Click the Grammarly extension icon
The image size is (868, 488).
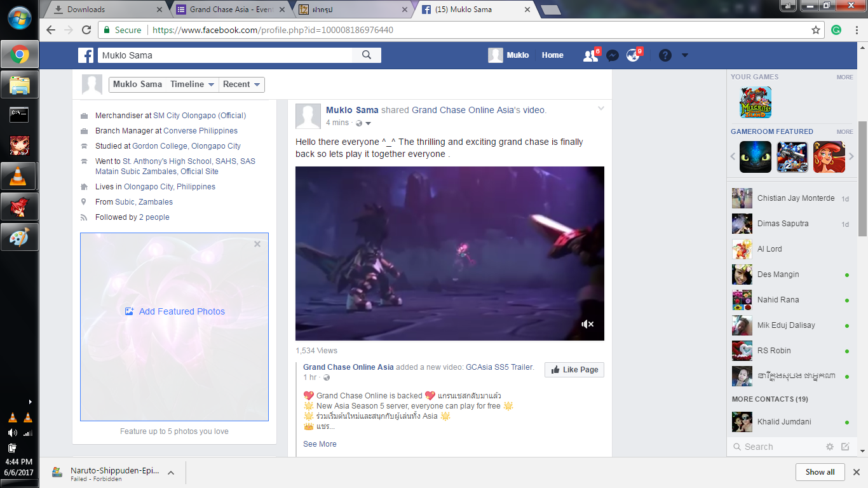pyautogui.click(x=836, y=30)
